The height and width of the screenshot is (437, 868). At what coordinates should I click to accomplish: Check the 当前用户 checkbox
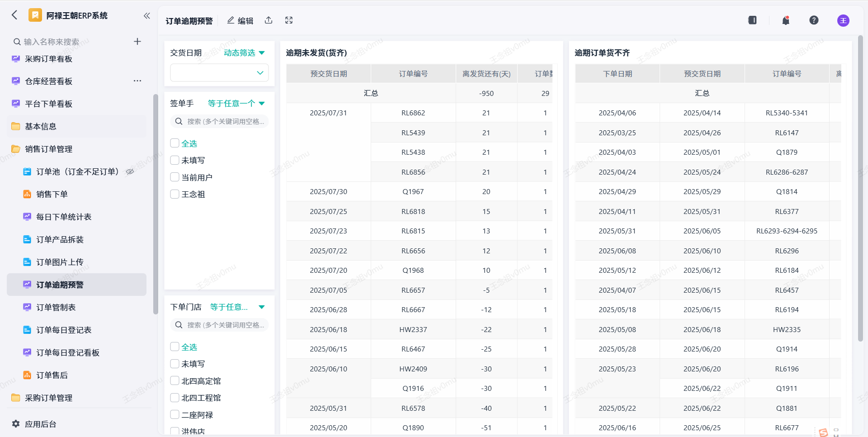(x=175, y=177)
